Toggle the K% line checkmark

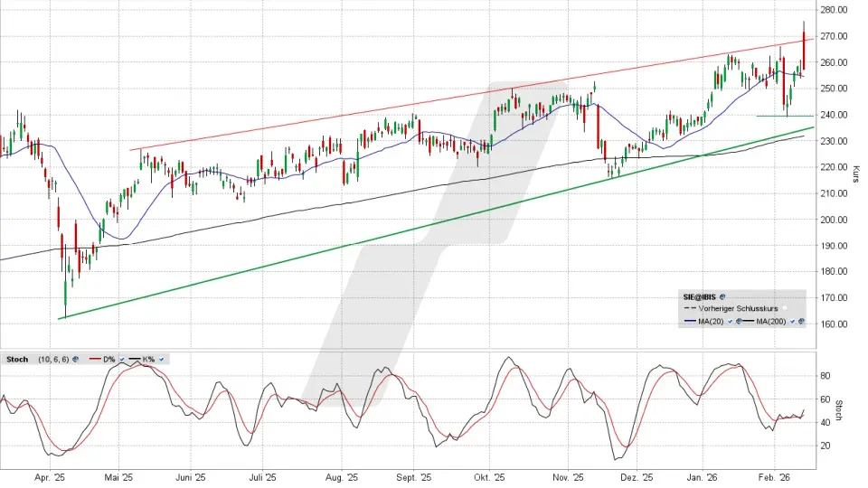point(161,360)
